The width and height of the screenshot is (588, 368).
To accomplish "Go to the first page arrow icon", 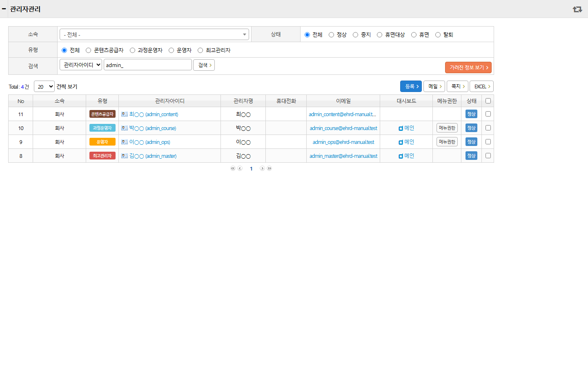I will [233, 168].
